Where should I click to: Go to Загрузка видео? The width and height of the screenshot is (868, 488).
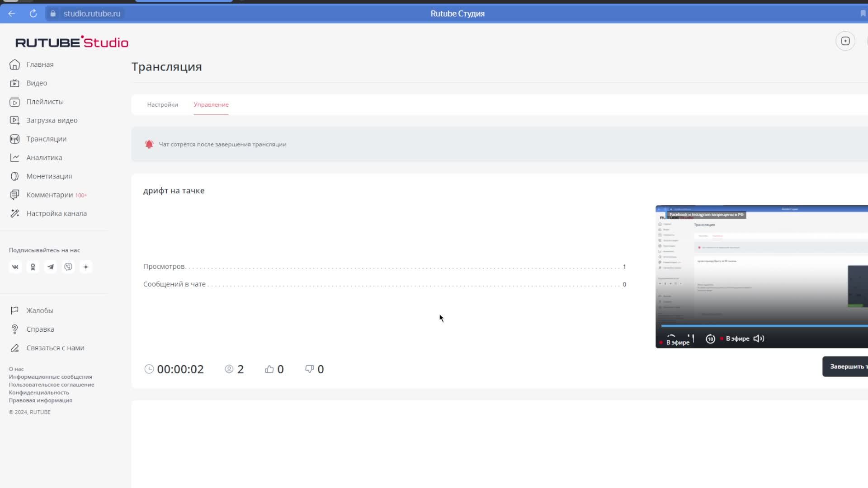click(52, 120)
